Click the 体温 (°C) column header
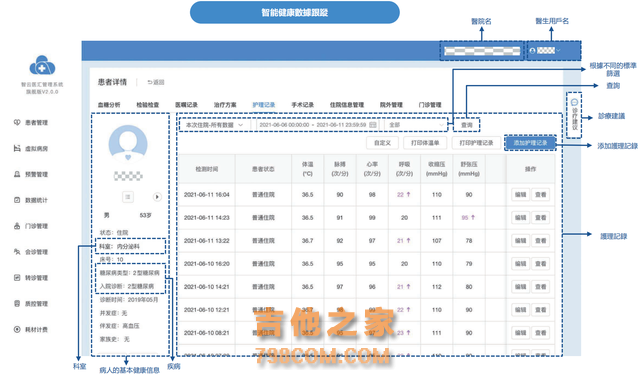640x375 pixels. coord(307,169)
